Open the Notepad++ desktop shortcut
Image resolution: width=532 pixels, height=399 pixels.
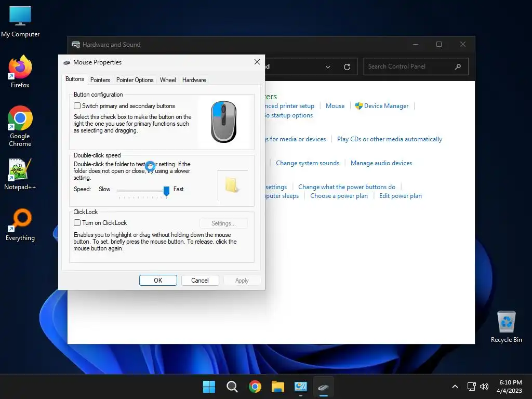point(20,174)
